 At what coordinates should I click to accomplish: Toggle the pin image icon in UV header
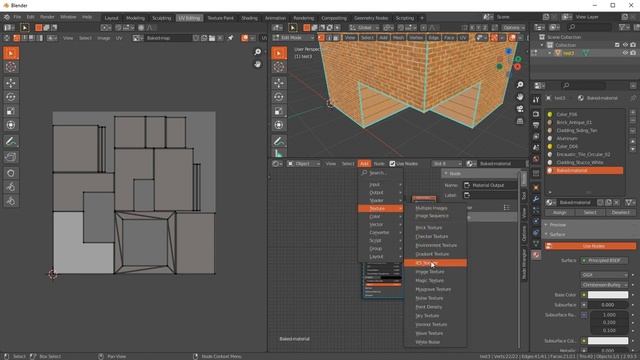231,38
